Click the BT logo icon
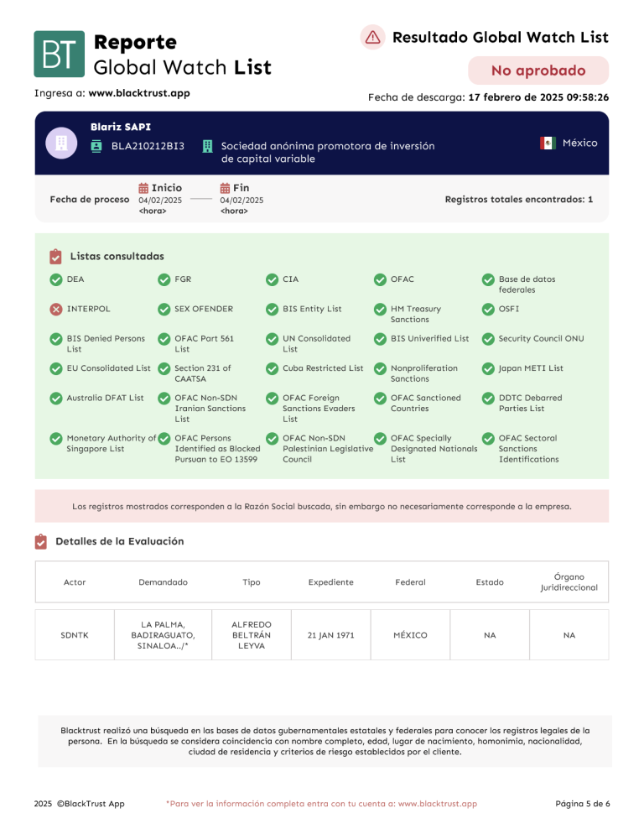 click(x=59, y=54)
